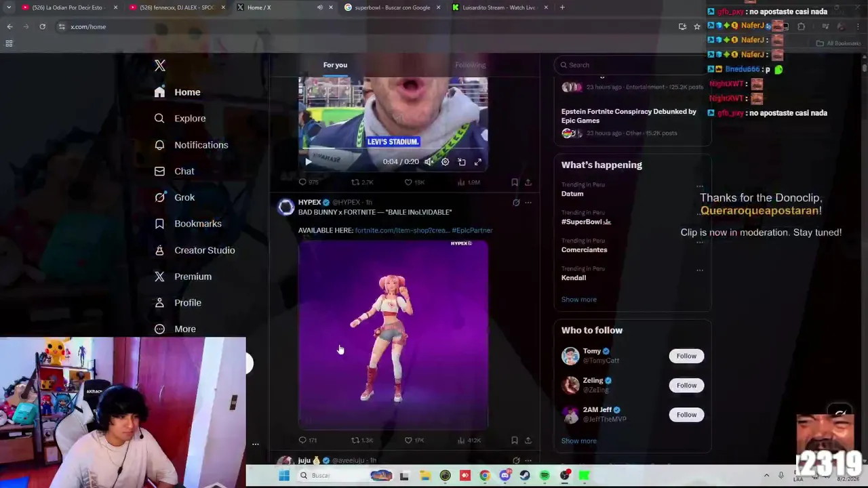
Task: Expand the More sidebar menu
Action: pos(174,329)
